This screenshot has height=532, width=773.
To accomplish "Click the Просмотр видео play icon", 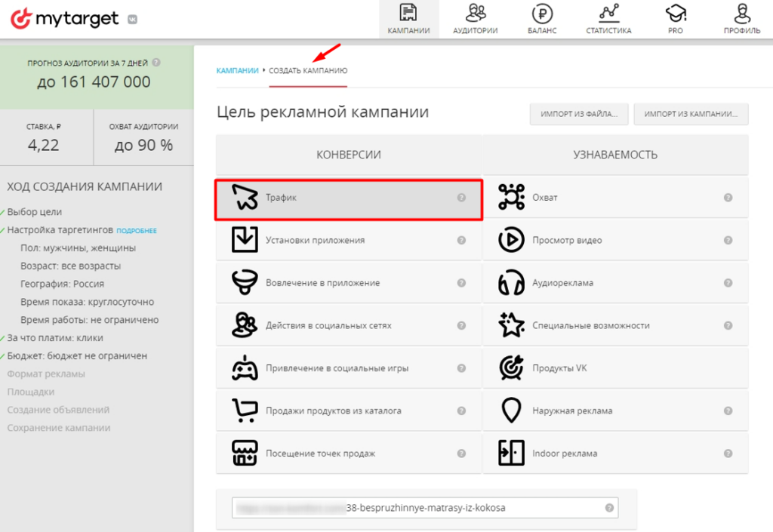I will coord(511,240).
